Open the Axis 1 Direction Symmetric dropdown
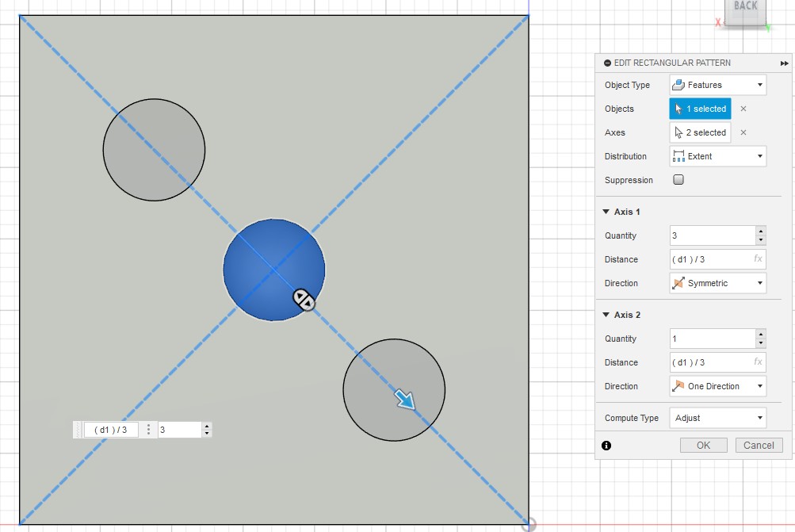 click(x=717, y=283)
